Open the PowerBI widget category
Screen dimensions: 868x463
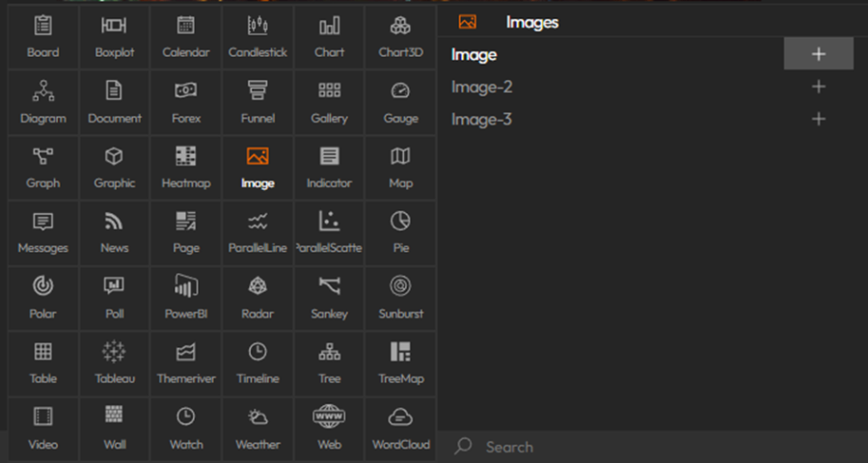coord(186,297)
